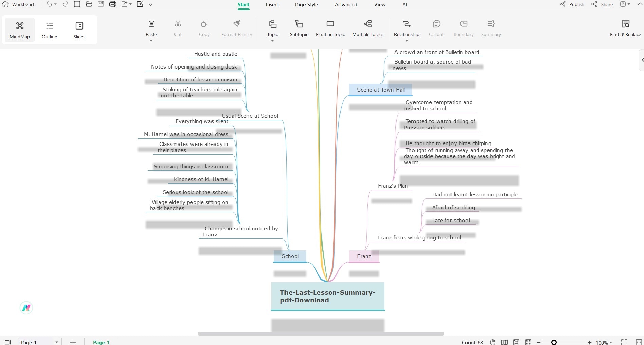This screenshot has height=345, width=644.
Task: Zoom out with the minus button
Action: pyautogui.click(x=538, y=342)
